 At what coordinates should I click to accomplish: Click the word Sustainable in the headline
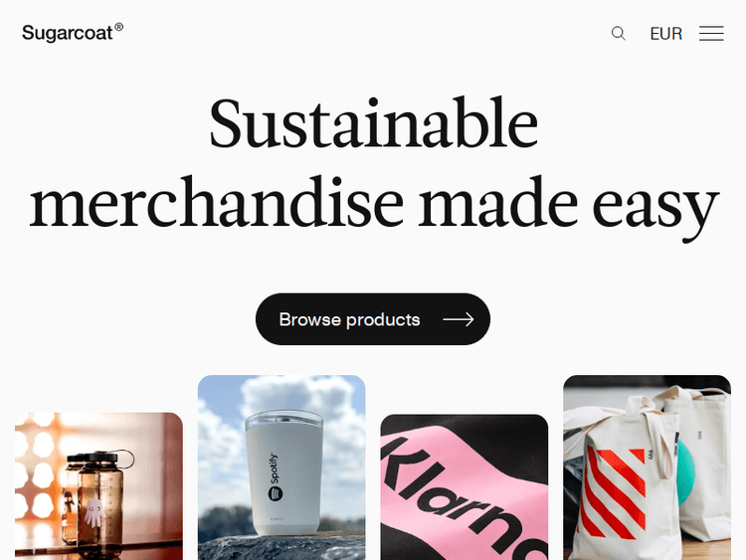click(x=373, y=122)
